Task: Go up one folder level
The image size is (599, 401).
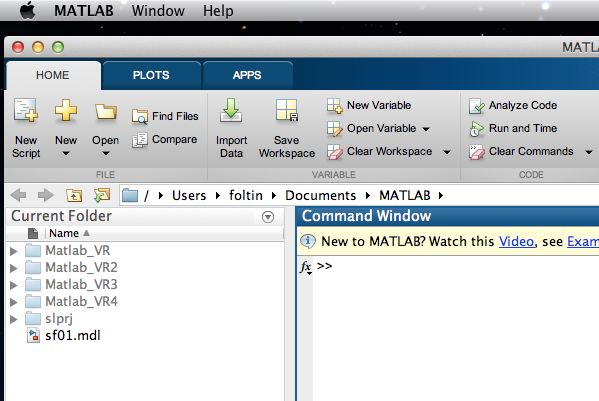Action: (x=74, y=196)
